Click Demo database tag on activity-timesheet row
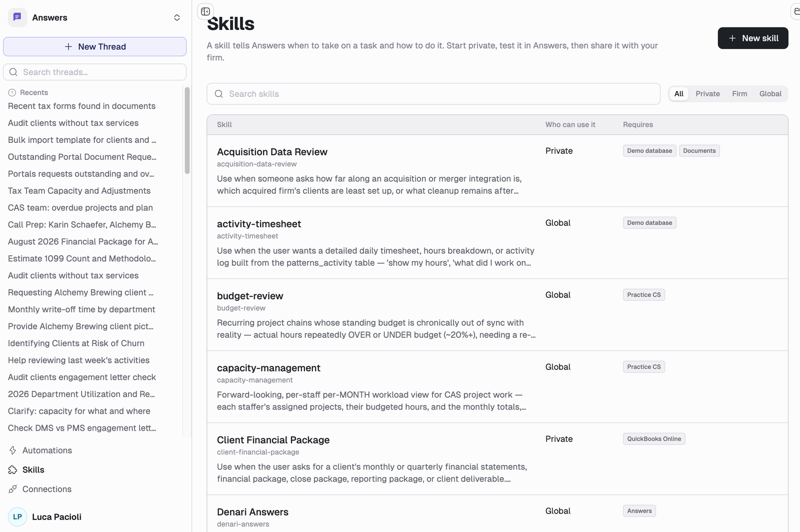 click(x=649, y=223)
